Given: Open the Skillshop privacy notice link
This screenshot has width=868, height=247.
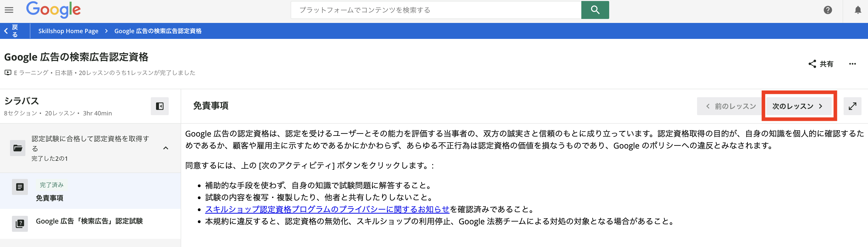Looking at the screenshot, I should pyautogui.click(x=327, y=209).
